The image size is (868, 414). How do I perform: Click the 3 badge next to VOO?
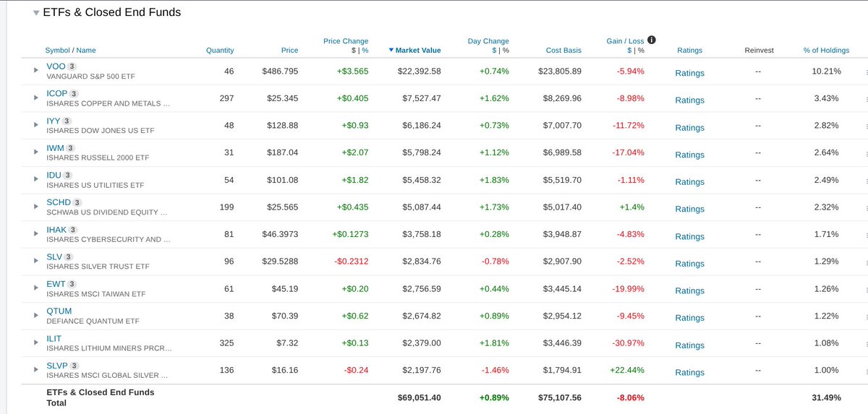pyautogui.click(x=73, y=66)
